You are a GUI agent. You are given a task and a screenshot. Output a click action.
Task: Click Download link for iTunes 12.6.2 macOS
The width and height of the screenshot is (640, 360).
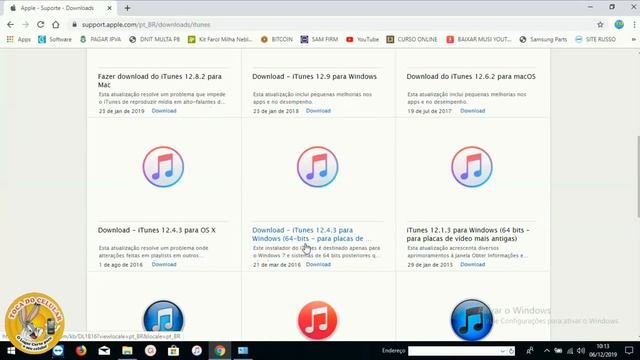pos(473,111)
